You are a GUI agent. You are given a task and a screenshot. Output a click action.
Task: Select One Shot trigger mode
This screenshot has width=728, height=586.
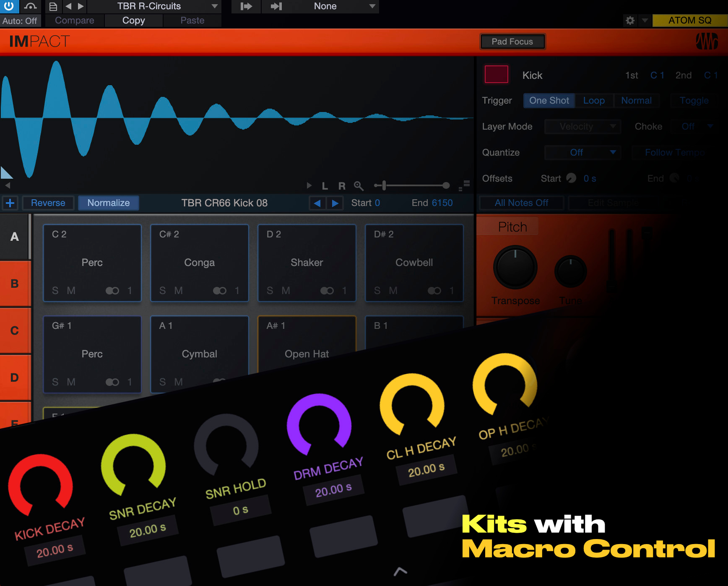549,101
